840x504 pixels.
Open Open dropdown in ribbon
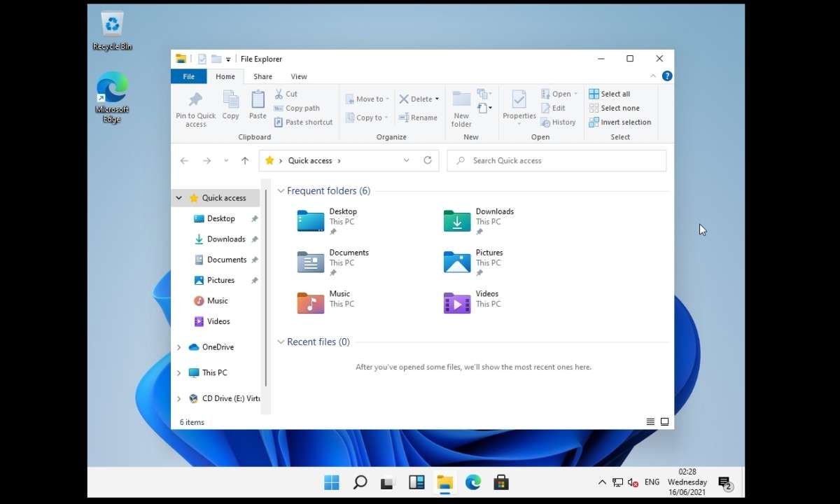click(561, 94)
